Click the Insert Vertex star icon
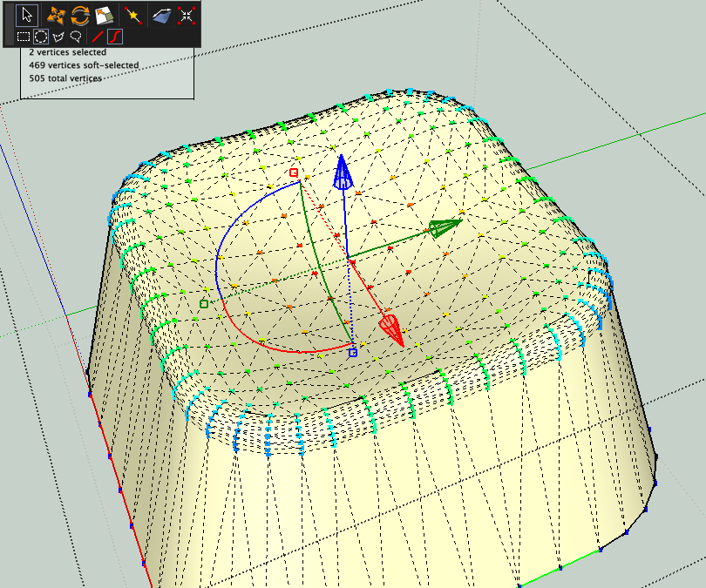 coord(133,15)
